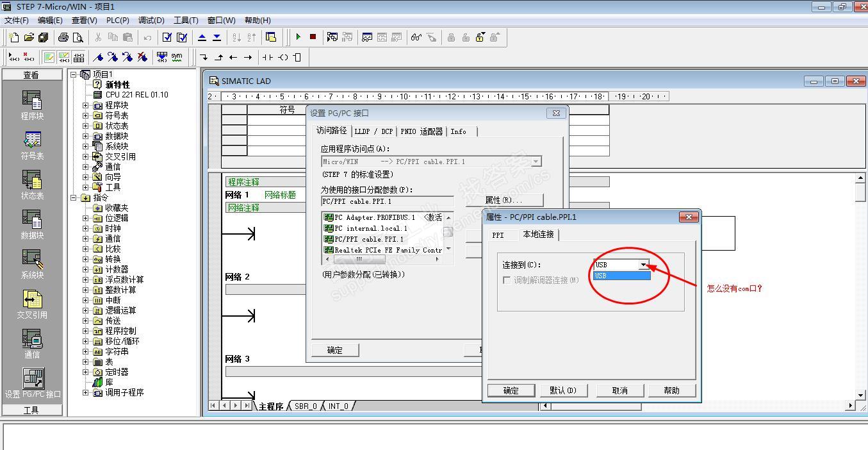The width and height of the screenshot is (868, 450).
Task: Select Realtek PCIe FE Family list entry
Action: pyautogui.click(x=384, y=250)
